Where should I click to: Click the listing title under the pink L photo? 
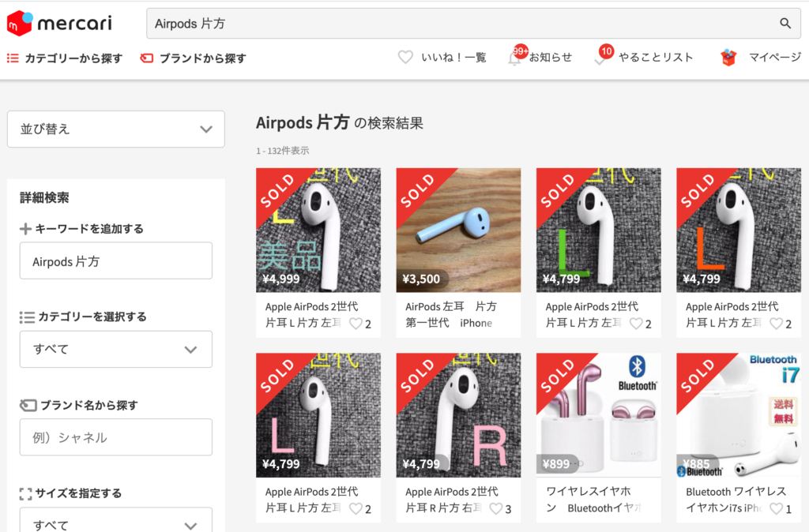coord(311,500)
